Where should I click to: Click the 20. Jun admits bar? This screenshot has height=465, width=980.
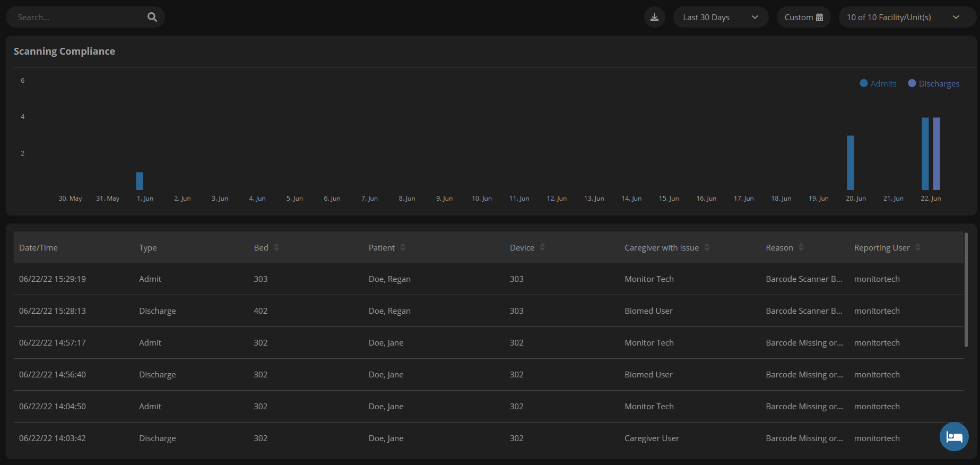click(x=850, y=162)
